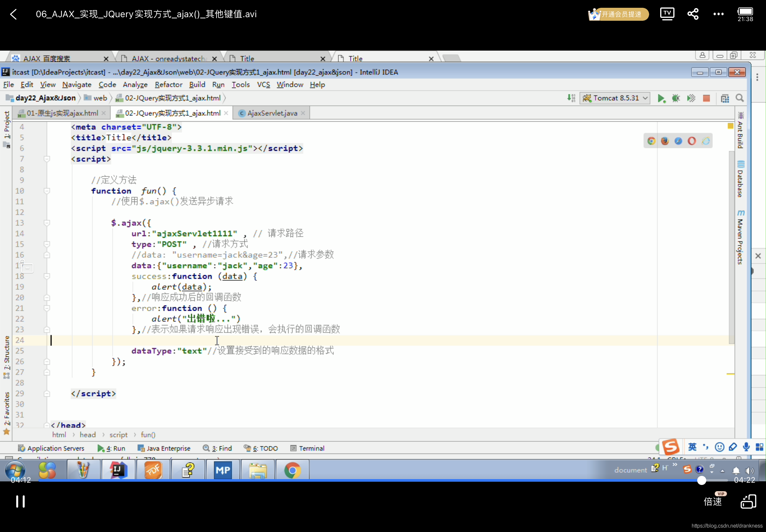The height and width of the screenshot is (532, 766).
Task: Open Application Servers tool window
Action: (51, 448)
